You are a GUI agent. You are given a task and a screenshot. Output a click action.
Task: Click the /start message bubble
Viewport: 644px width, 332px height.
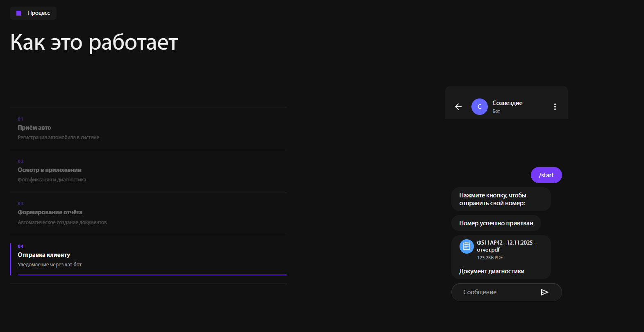(546, 175)
